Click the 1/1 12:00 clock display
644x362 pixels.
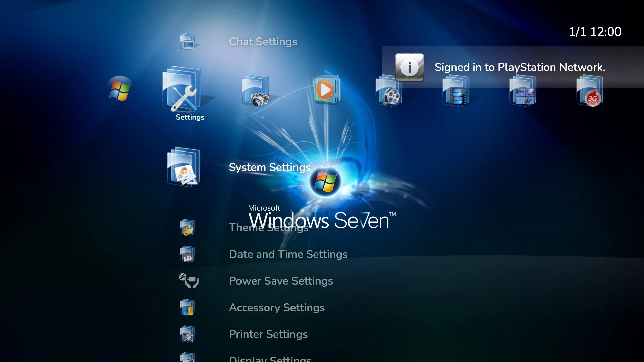coord(595,32)
